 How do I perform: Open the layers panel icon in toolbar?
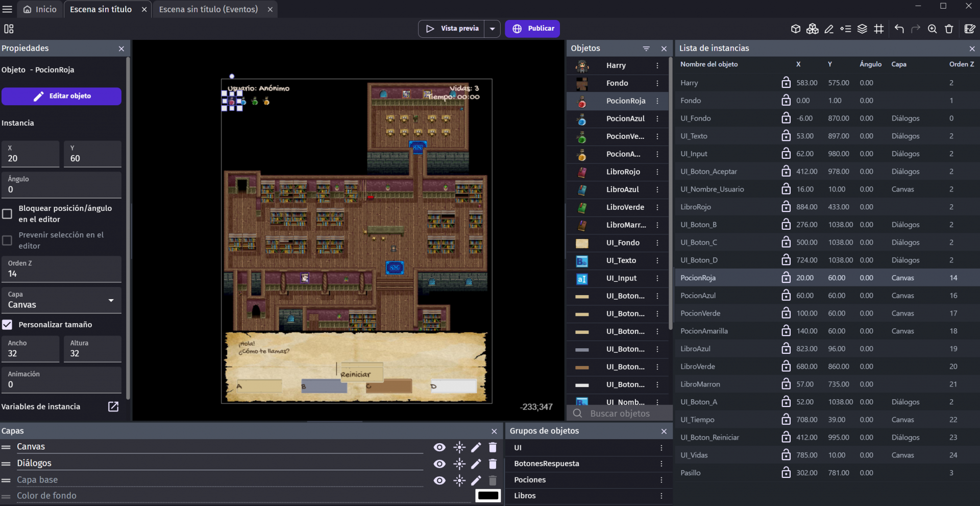tap(862, 29)
